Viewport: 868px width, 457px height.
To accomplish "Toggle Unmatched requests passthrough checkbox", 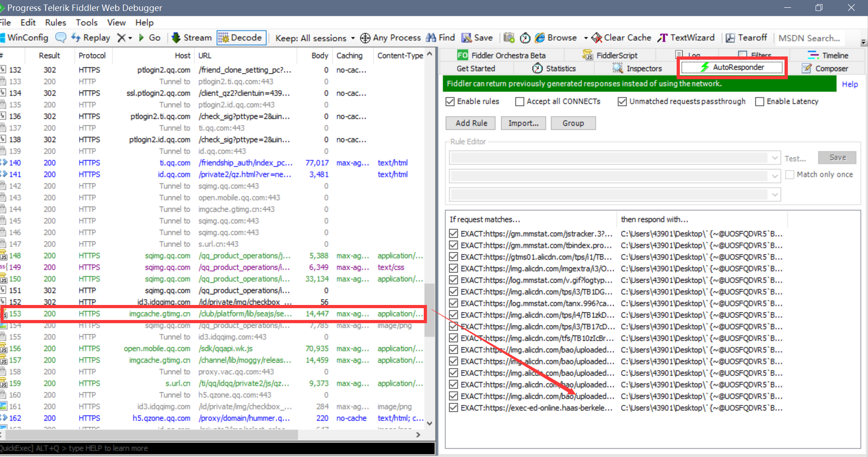I will tap(622, 102).
